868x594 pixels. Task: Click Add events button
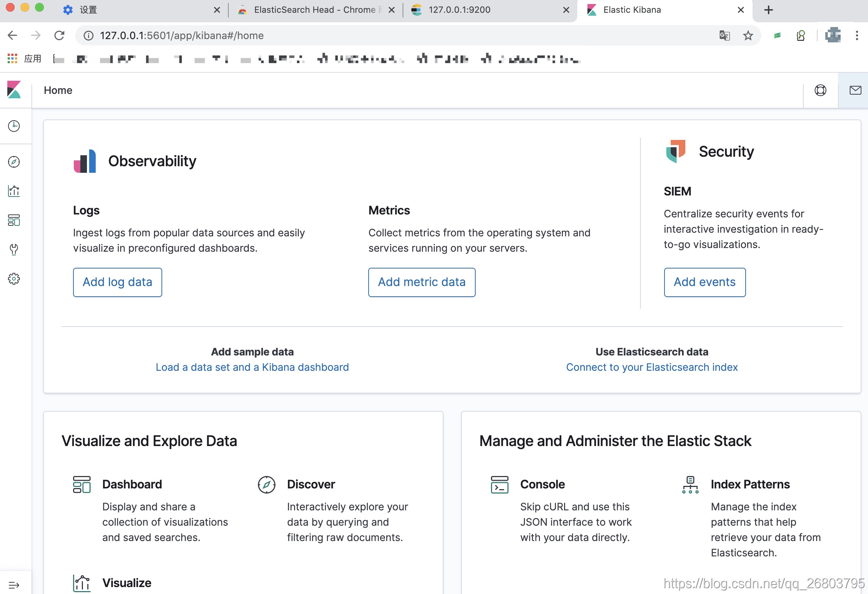(705, 282)
